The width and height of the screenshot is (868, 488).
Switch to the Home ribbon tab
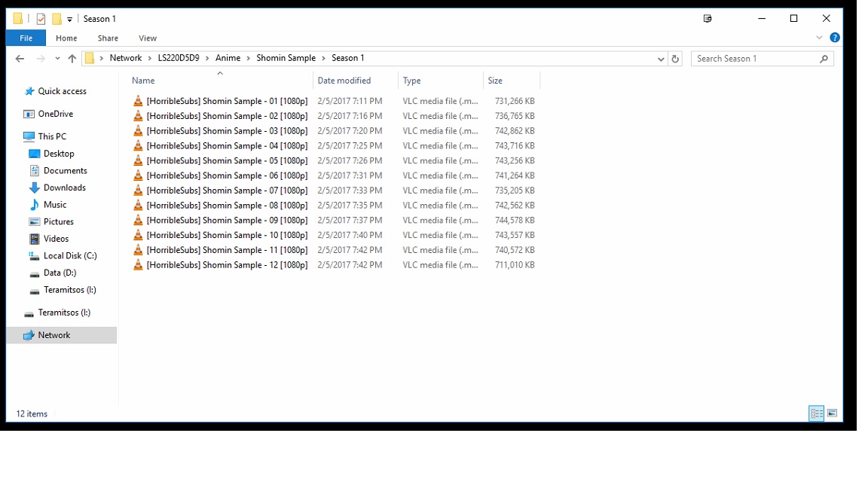66,38
